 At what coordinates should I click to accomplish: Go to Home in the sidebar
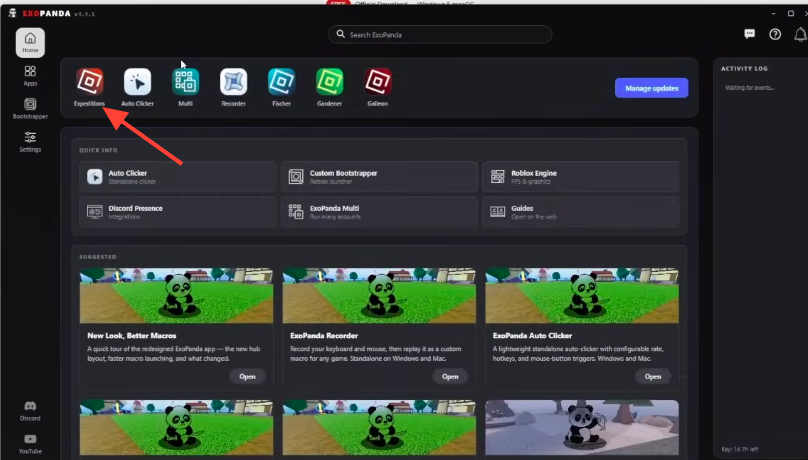click(x=30, y=42)
